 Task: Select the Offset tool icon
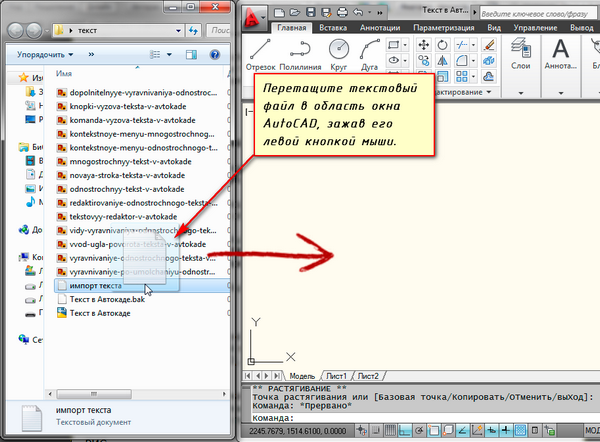point(489,76)
